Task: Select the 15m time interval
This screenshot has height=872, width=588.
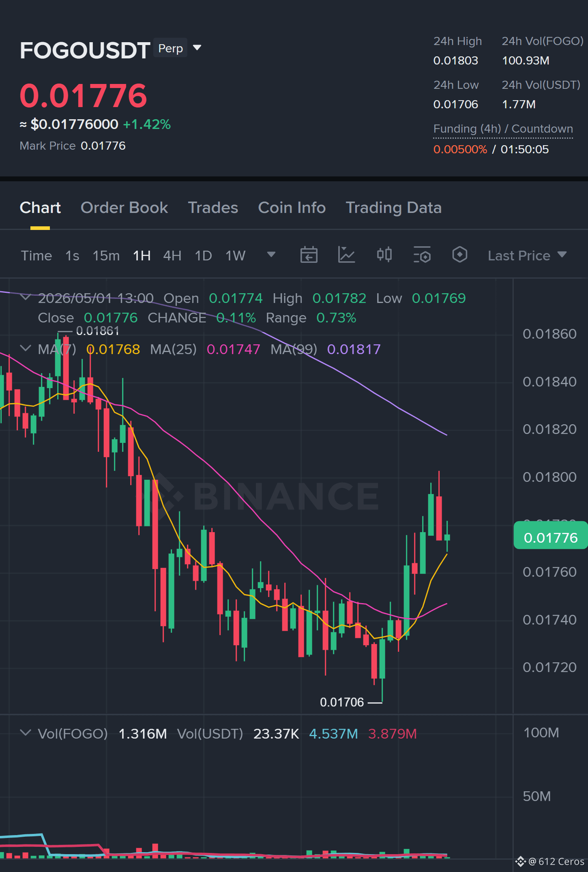Action: pyautogui.click(x=106, y=256)
